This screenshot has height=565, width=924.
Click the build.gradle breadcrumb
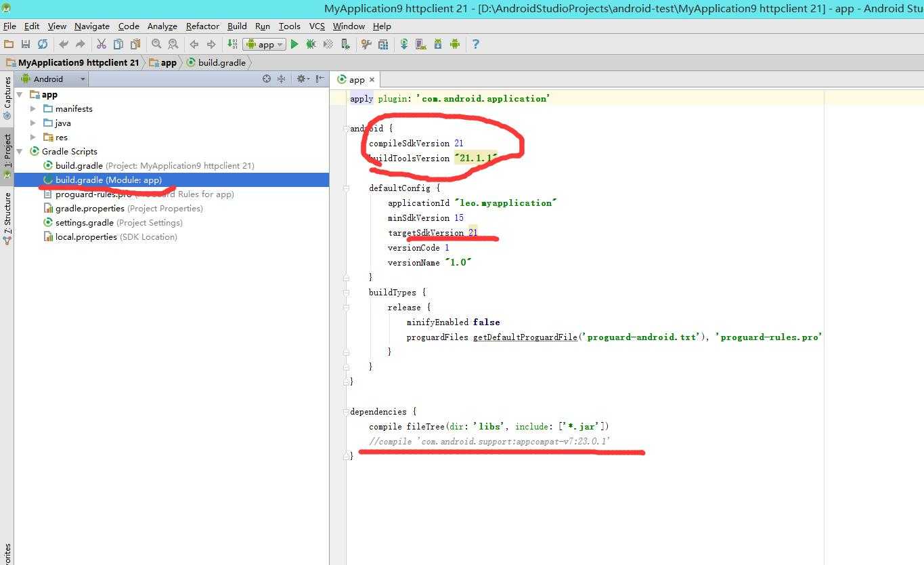(216, 62)
